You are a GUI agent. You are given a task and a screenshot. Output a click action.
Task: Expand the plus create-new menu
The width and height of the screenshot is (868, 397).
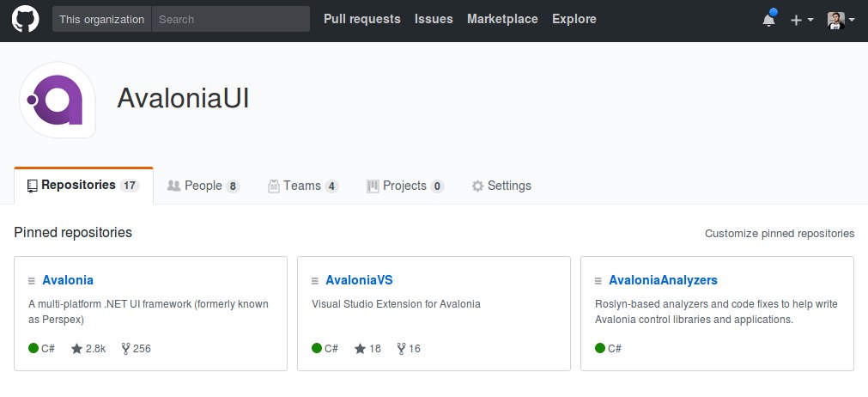(x=802, y=20)
